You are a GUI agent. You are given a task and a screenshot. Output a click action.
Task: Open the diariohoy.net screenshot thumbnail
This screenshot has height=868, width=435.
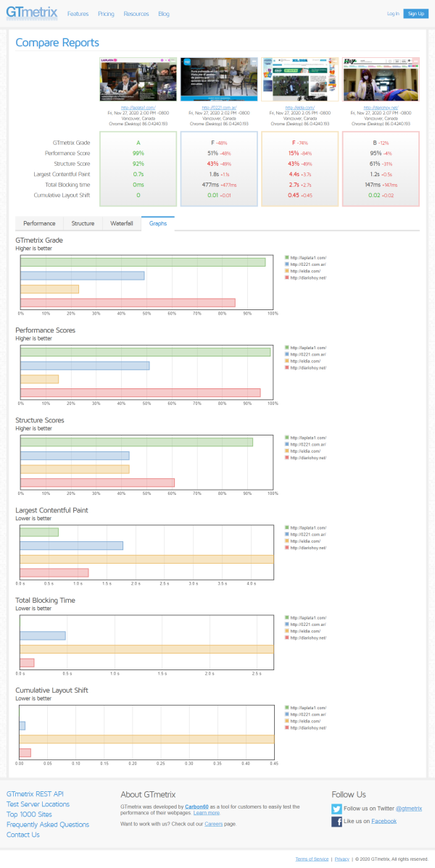pyautogui.click(x=380, y=79)
